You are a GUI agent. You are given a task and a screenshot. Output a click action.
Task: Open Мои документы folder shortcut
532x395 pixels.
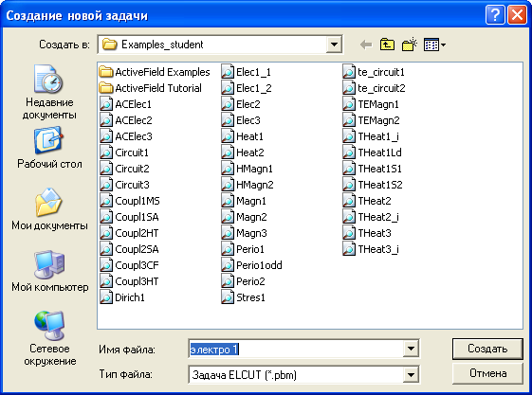[49, 208]
